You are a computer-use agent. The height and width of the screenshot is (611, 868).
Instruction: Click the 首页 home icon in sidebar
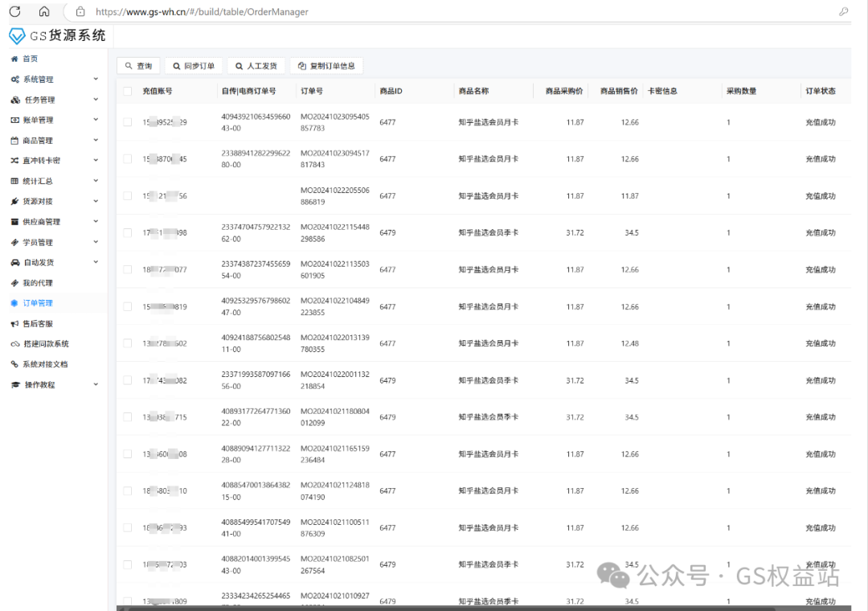14,59
